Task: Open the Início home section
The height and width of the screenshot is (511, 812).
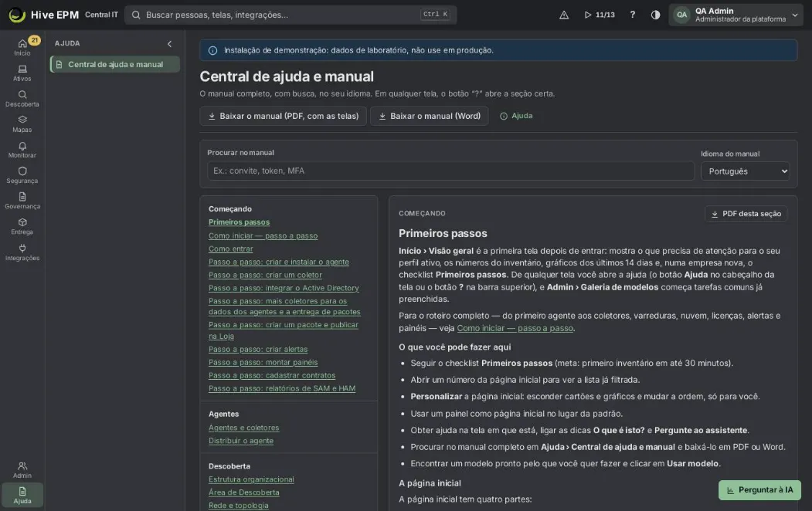Action: (x=22, y=47)
